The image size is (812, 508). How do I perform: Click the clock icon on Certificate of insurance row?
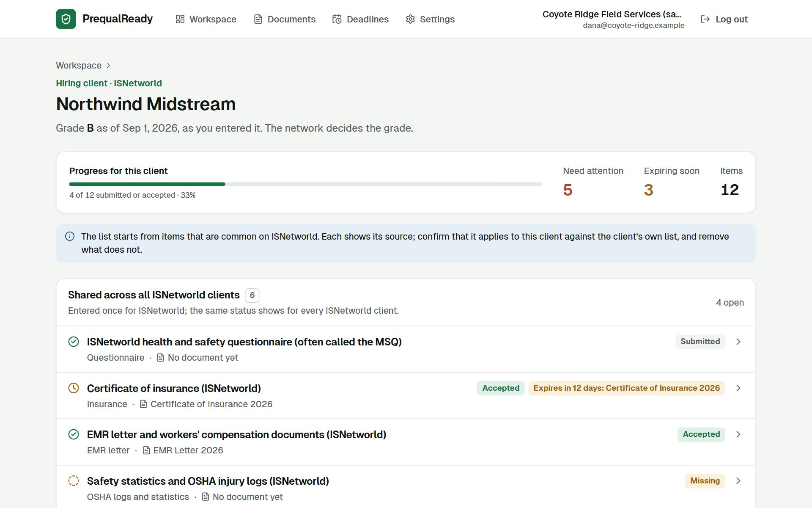tap(74, 388)
